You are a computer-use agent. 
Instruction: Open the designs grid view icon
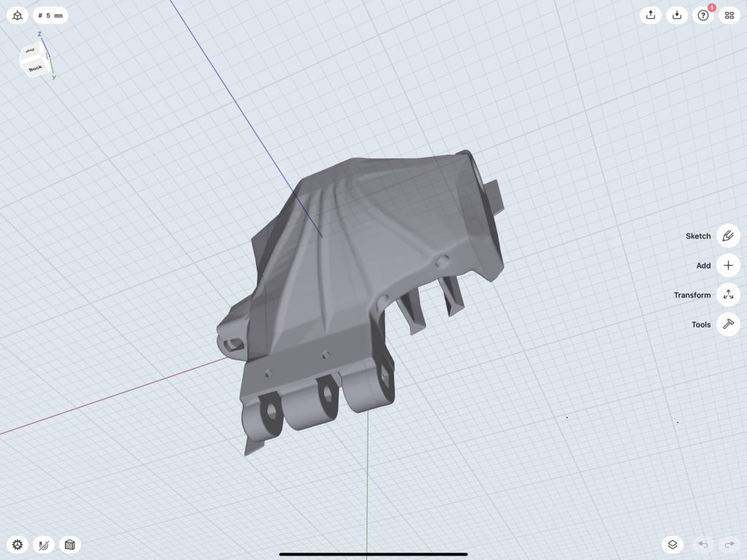click(x=729, y=15)
